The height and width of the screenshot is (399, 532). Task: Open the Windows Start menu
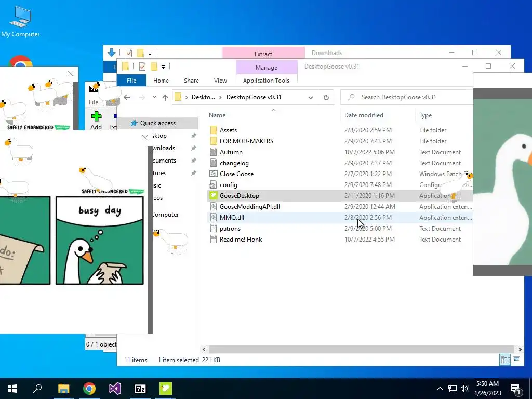tap(12, 389)
